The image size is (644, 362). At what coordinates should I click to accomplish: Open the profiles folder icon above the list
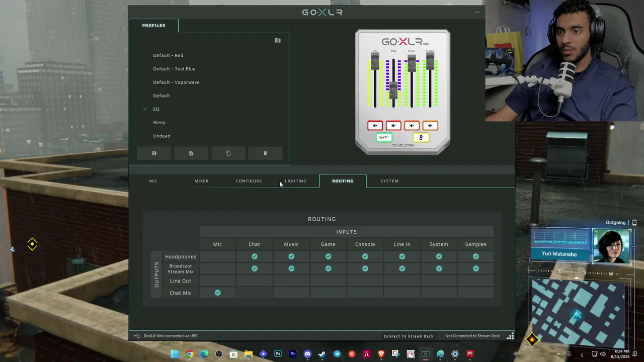point(278,40)
